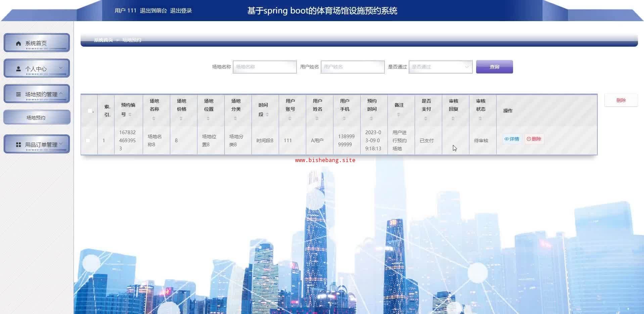Focus the 用户姓名 search input
This screenshot has width=644, height=314.
[x=353, y=67]
